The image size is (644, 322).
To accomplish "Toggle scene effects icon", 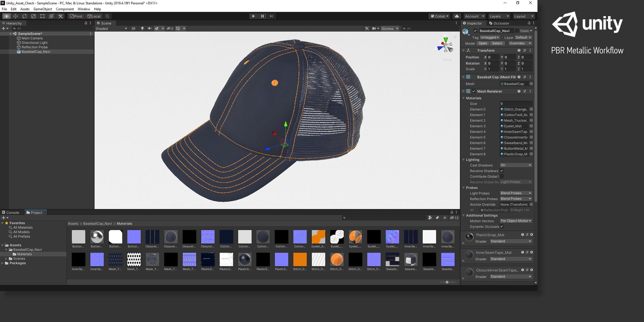I will click(157, 29).
